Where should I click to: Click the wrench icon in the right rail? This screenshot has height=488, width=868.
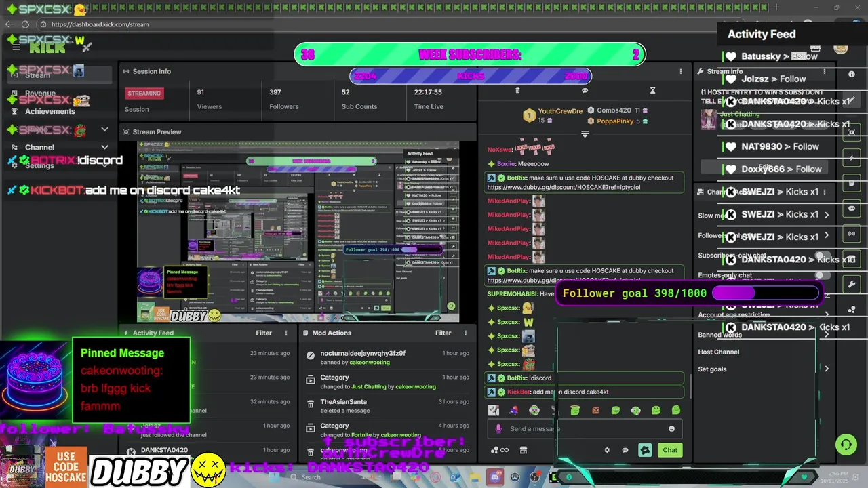(852, 284)
